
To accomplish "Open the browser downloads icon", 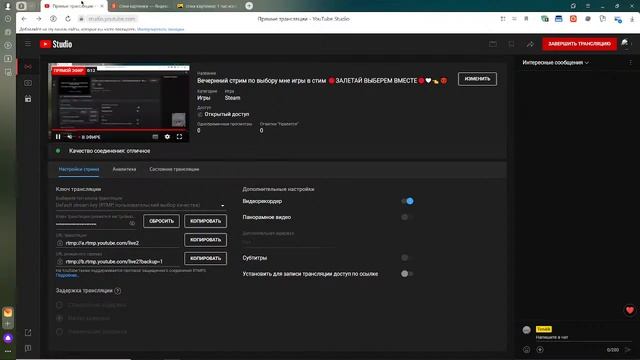I will tap(632, 19).
